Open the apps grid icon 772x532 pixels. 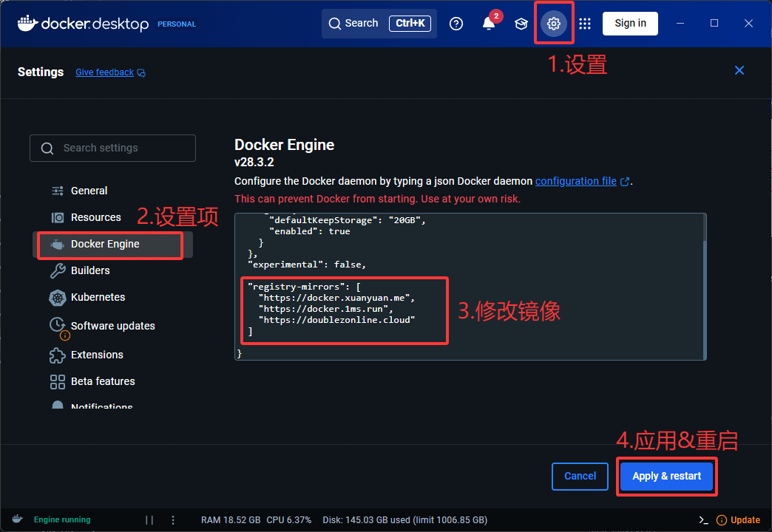(584, 23)
